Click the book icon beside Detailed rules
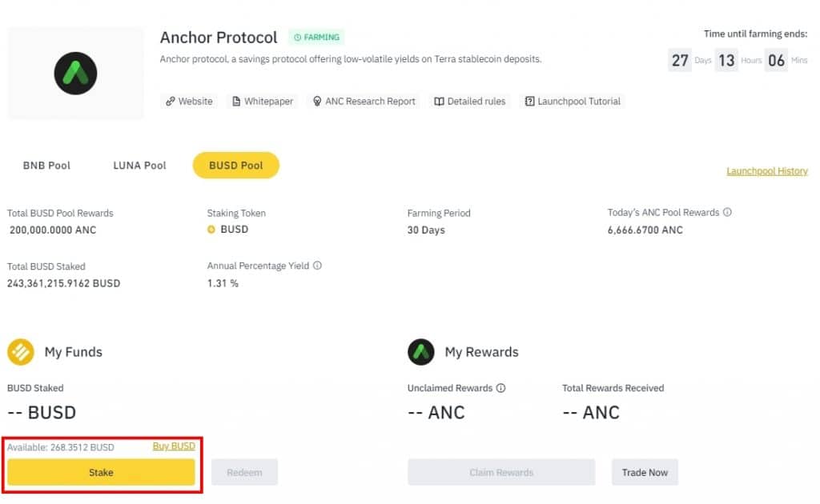 point(440,102)
